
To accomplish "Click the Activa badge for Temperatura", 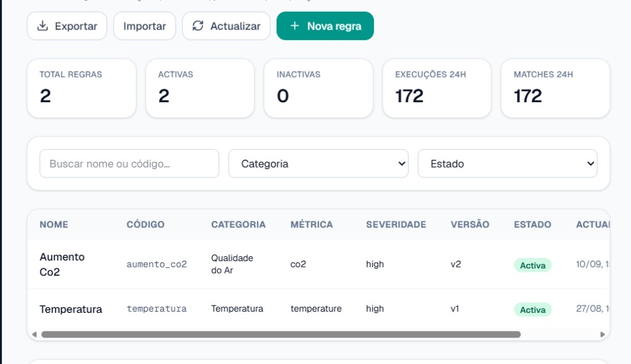I will [532, 310].
